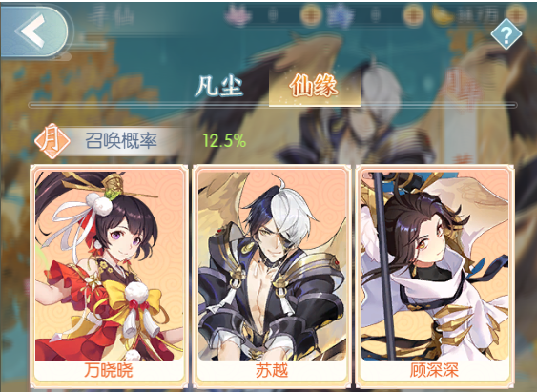Image resolution: width=537 pixels, height=392 pixels.
Task: Tap the gold ingot currency icon
Action: [443, 15]
